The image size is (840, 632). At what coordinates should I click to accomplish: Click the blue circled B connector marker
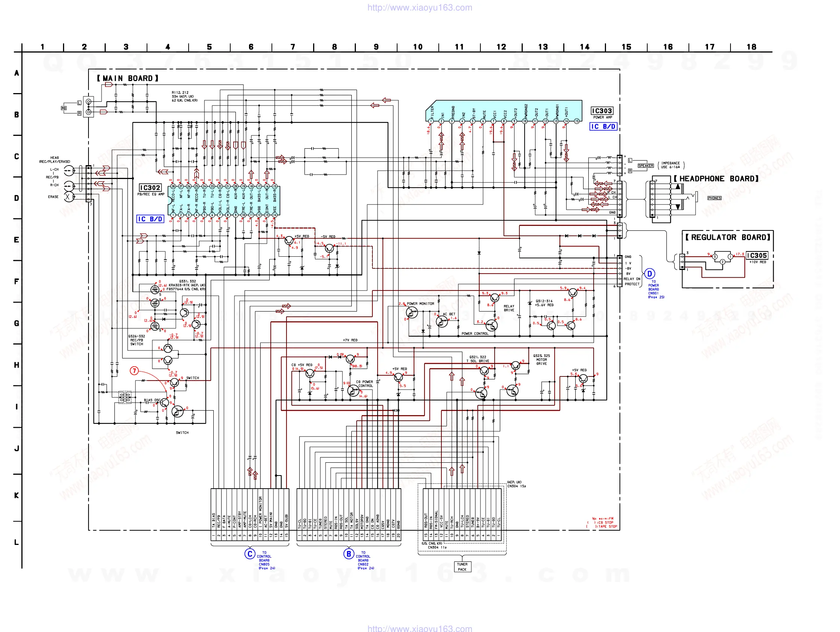349,554
